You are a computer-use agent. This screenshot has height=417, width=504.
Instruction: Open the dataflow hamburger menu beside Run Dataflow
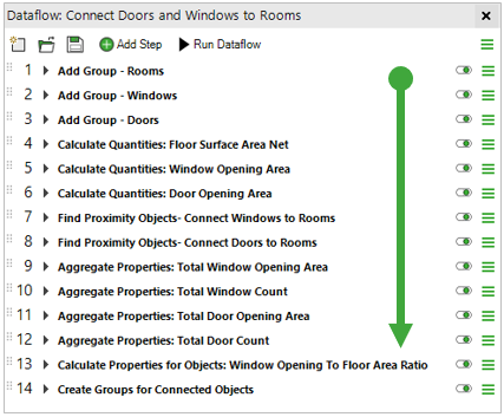coord(487,44)
